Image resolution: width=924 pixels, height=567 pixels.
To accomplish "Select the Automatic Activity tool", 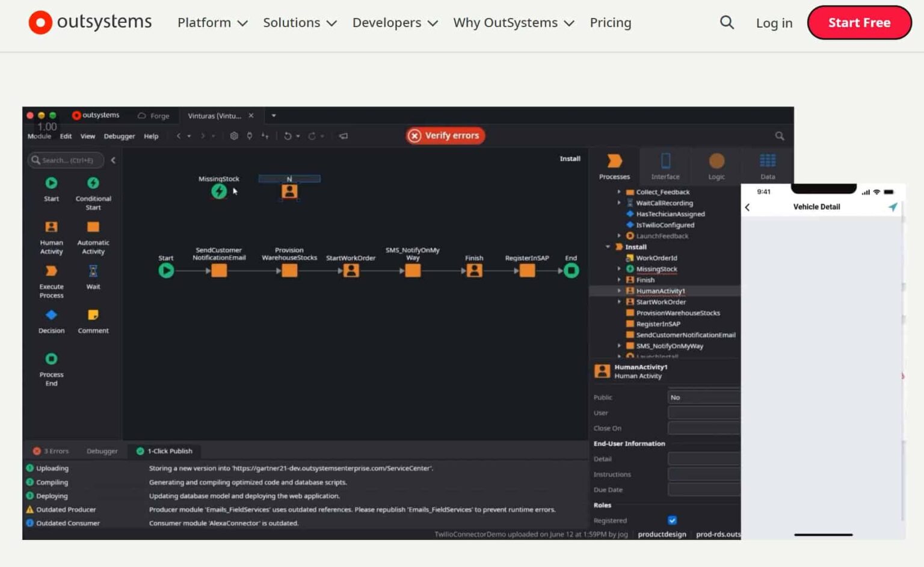I will 93,230.
